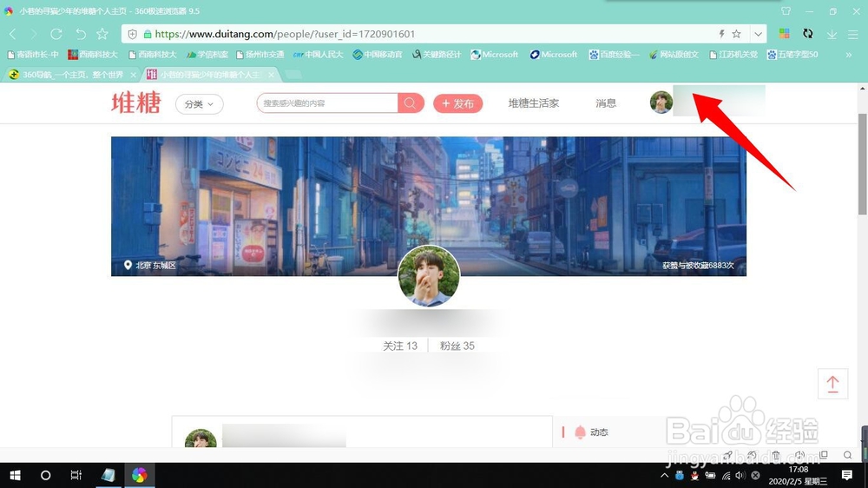Click the page vertical scrollbar thumb
This screenshot has width=868, height=488.
point(863,164)
